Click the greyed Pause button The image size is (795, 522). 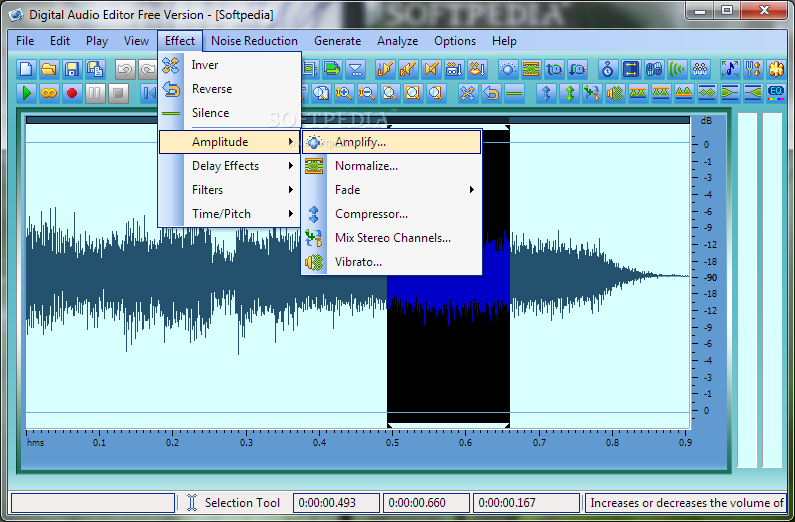(95, 93)
